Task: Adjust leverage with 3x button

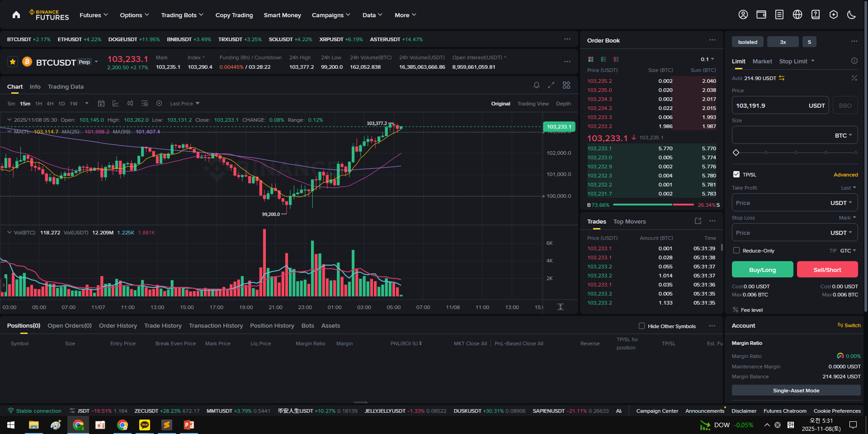Action: [x=783, y=42]
